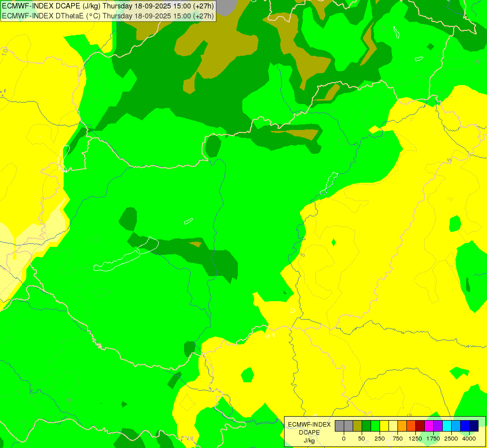The image size is (487, 448).
Task: Click the 'ECMWF-INDEX DThetaE (°C)' header line
Action: coord(108,16)
